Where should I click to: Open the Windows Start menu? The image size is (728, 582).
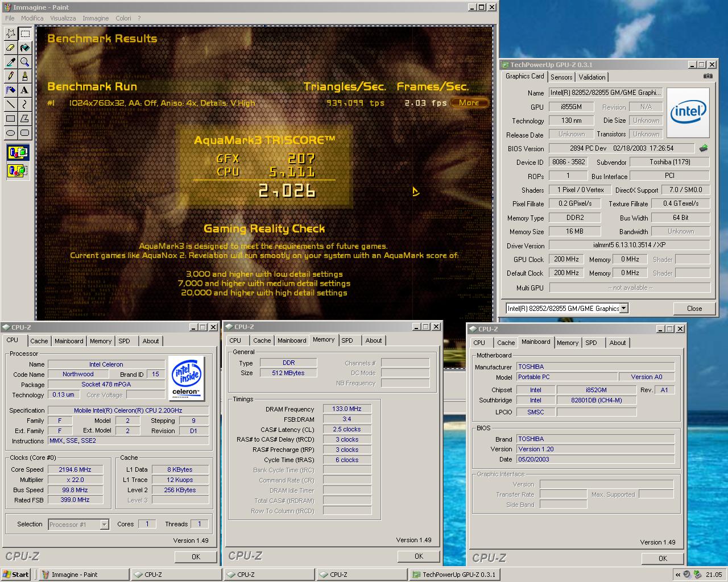tap(16, 575)
